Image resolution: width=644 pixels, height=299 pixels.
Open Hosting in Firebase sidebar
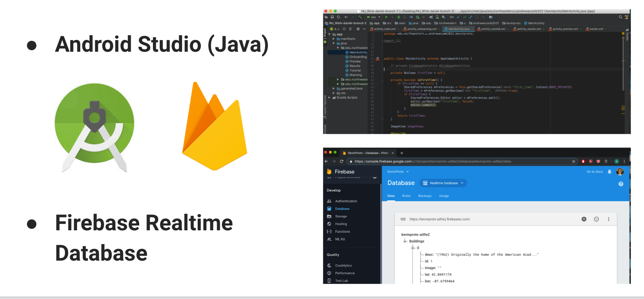pos(341,224)
